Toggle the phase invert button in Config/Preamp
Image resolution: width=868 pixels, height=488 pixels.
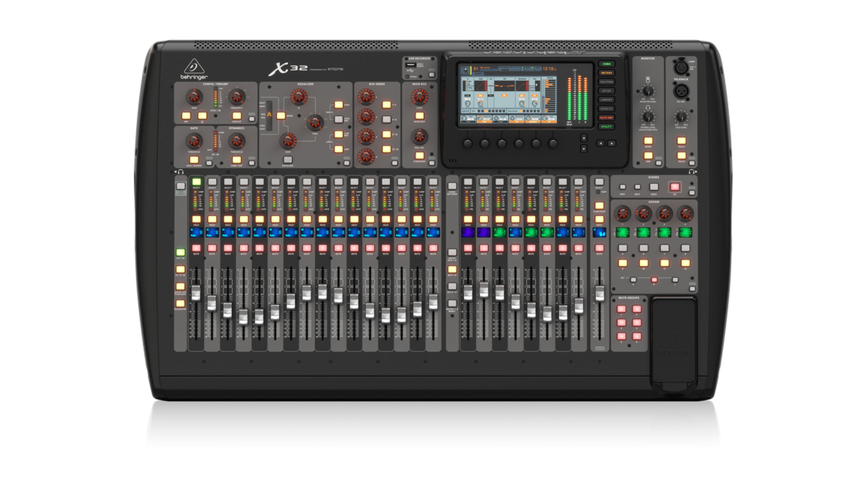pyautogui.click(x=202, y=116)
